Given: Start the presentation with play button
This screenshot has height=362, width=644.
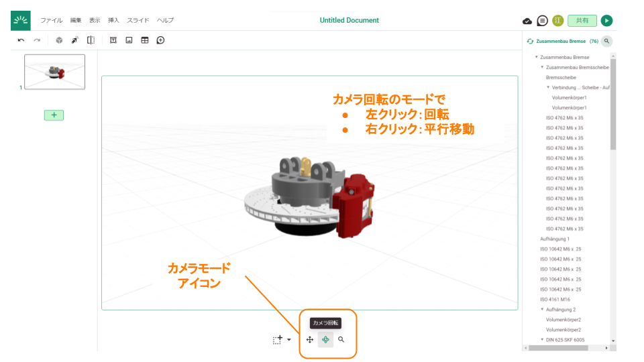Looking at the screenshot, I should 606,21.
